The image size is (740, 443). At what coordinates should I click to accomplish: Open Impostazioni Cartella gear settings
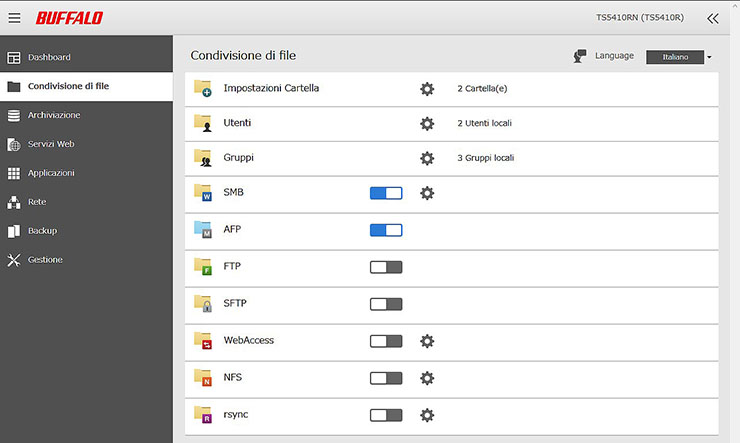[427, 89]
